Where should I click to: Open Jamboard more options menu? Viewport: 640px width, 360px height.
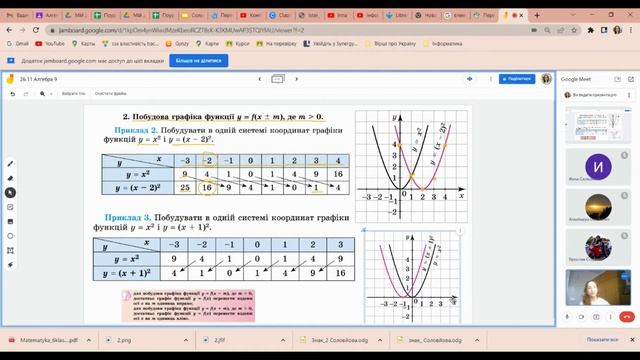[x=491, y=79]
